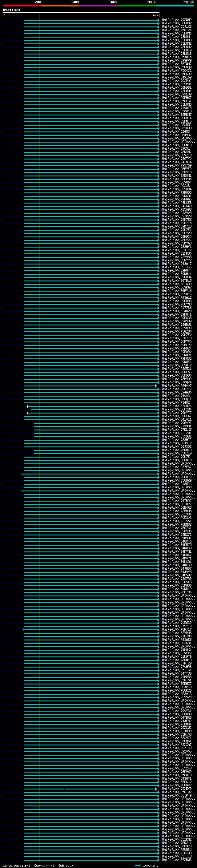Select label UniRef100_Q9LN13
The image size is (197, 868).
[x=177, y=145]
